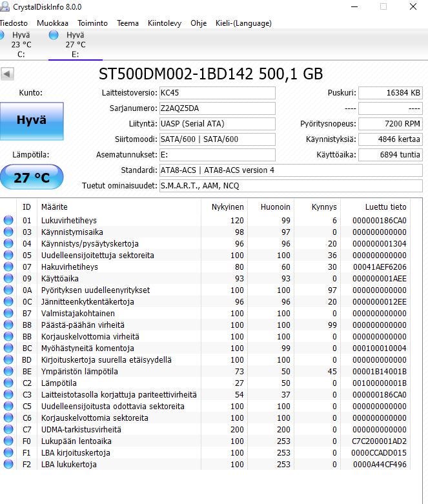Image resolution: width=428 pixels, height=504 pixels.
Task: Click status orb for F1 LBA kirjoituskertoja
Action: pyautogui.click(x=8, y=452)
